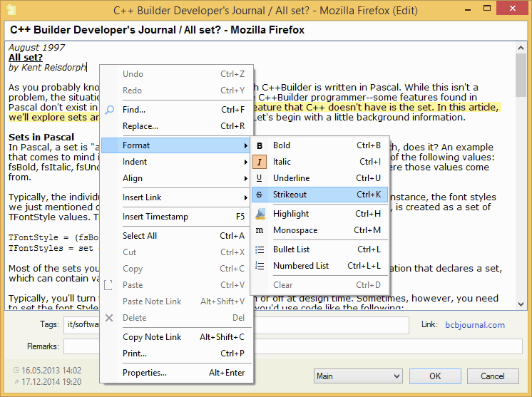This screenshot has width=532, height=397.
Task: Apply Strikeout formatting from submenu
Action: click(320, 195)
